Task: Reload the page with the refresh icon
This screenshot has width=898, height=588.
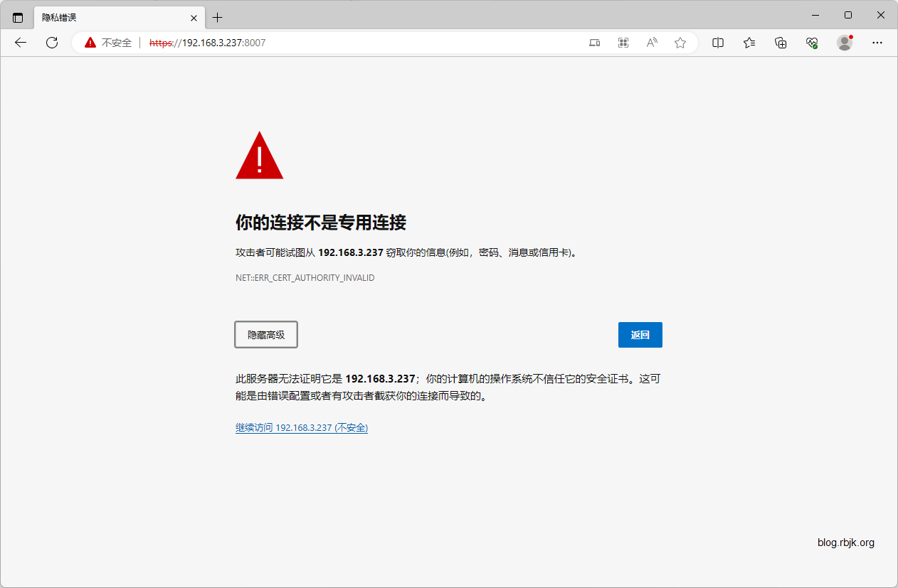Action: (52, 43)
